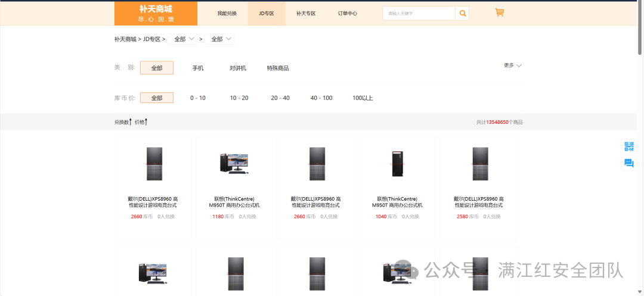Click the DELL XPS8960 title above 2580 库币
644x296 pixels.
(479, 202)
